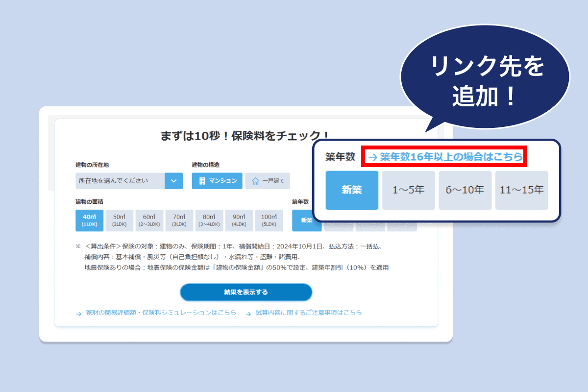Click the 結果を表示する button

(x=246, y=292)
